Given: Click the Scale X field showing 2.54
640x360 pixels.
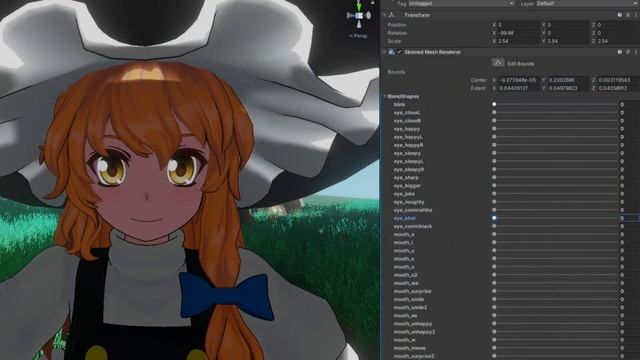Looking at the screenshot, I should (x=518, y=41).
